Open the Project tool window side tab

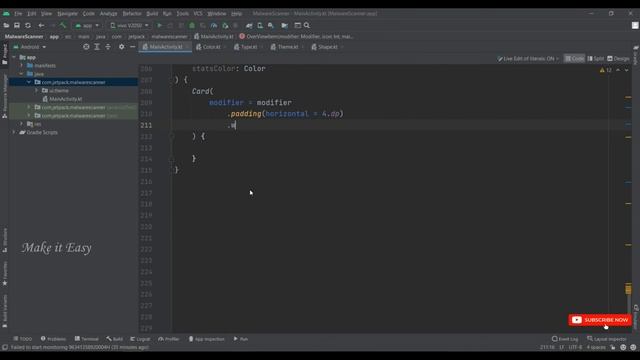(4, 54)
